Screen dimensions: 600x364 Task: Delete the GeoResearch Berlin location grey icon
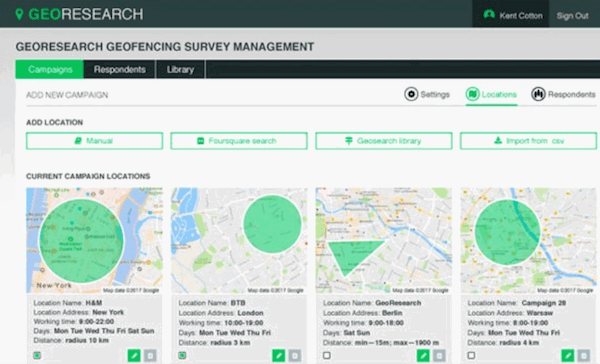click(439, 356)
